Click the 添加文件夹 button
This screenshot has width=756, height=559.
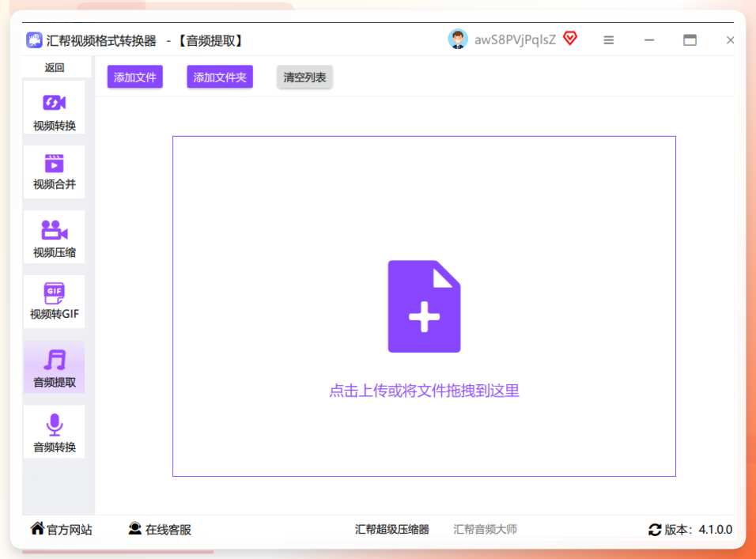(220, 77)
